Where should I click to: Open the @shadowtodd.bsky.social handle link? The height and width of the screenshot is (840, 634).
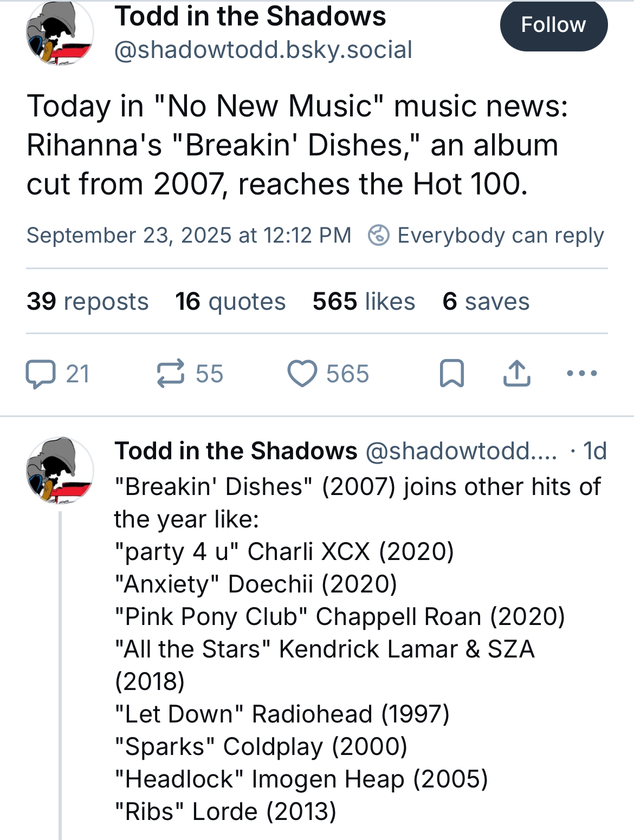coord(263,50)
